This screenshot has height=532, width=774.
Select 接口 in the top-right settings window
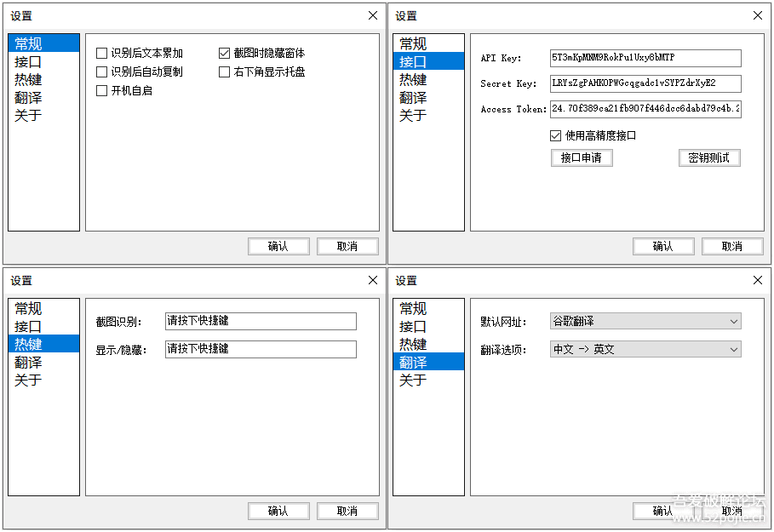point(428,61)
